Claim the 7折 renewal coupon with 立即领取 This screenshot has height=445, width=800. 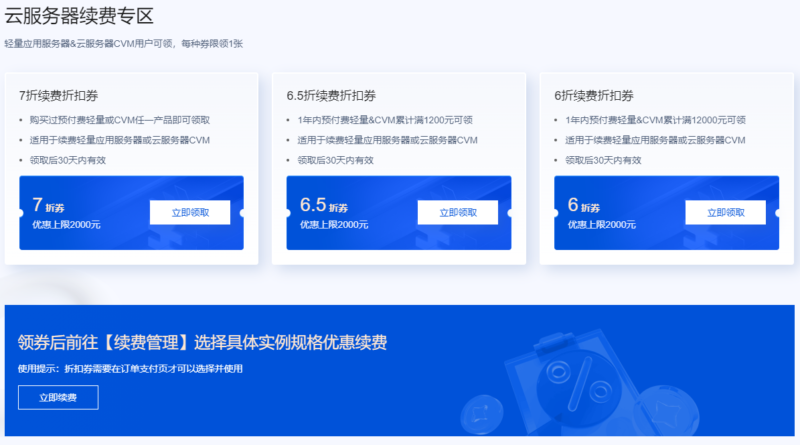pyautogui.click(x=190, y=212)
